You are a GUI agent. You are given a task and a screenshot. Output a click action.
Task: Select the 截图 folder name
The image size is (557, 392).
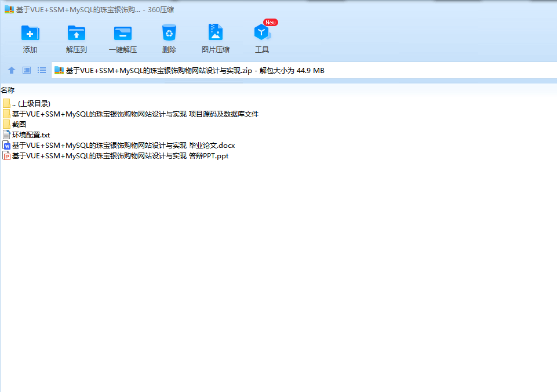tap(19, 125)
